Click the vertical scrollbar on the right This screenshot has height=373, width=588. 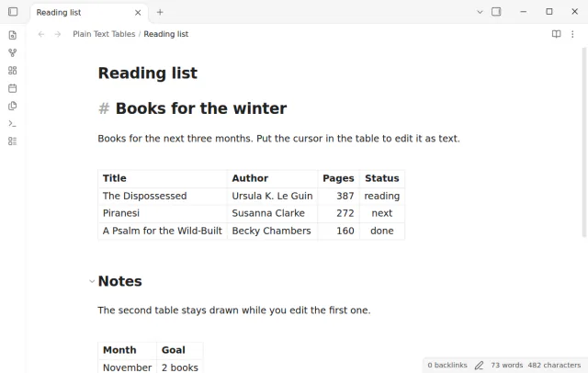[x=584, y=142]
